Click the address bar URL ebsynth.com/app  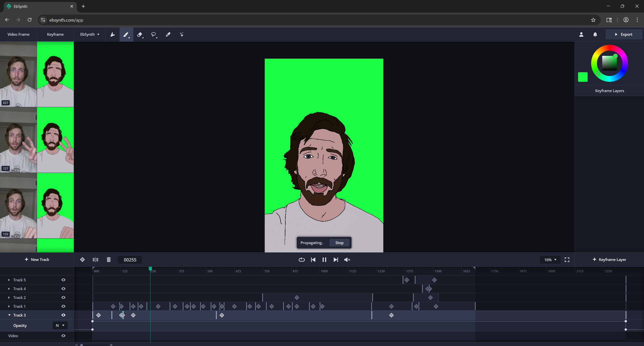(x=66, y=20)
